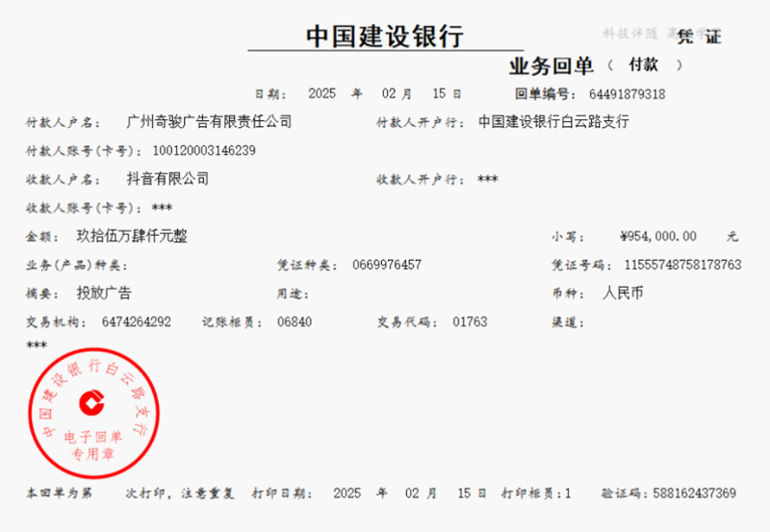Screen dimensions: 770x532
Task: Click the 中国建设银行 title heading
Action: [384, 37]
